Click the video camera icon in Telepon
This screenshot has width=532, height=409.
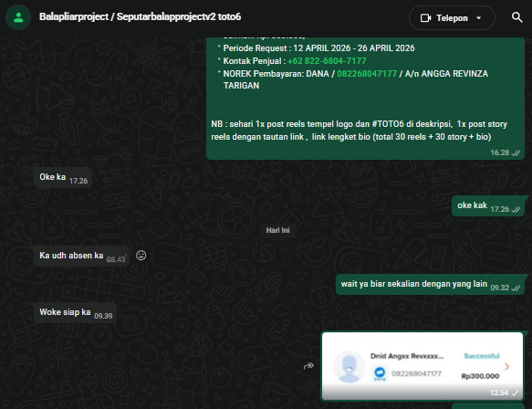425,18
